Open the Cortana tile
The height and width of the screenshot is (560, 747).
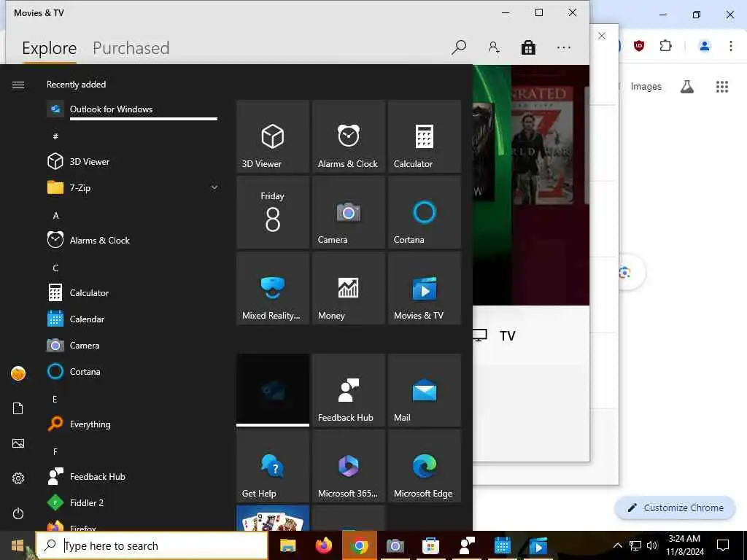(x=425, y=212)
